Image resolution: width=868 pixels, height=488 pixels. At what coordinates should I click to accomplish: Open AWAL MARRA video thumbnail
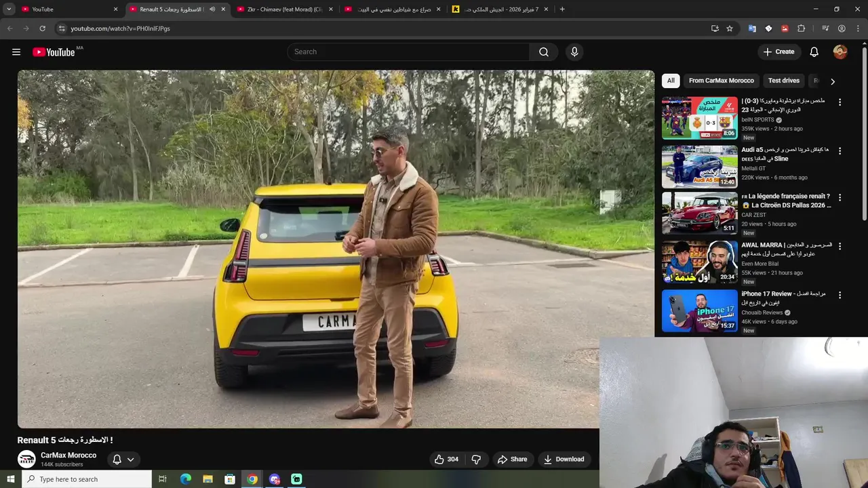coord(699,262)
